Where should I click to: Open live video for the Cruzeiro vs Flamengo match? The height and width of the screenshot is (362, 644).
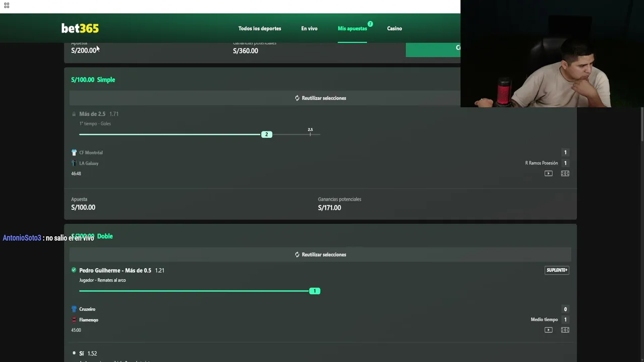[548, 330]
